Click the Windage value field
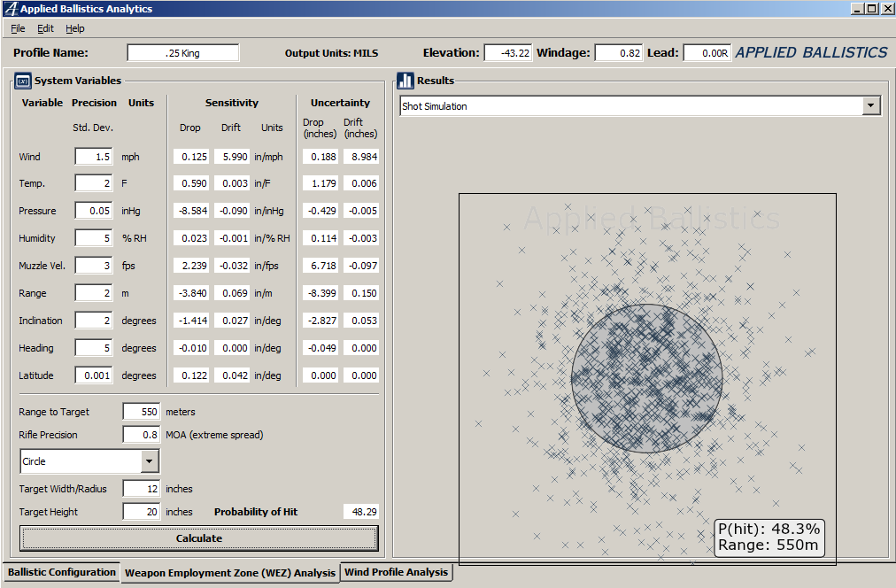Screen dimensions: 896x588 [x=618, y=53]
